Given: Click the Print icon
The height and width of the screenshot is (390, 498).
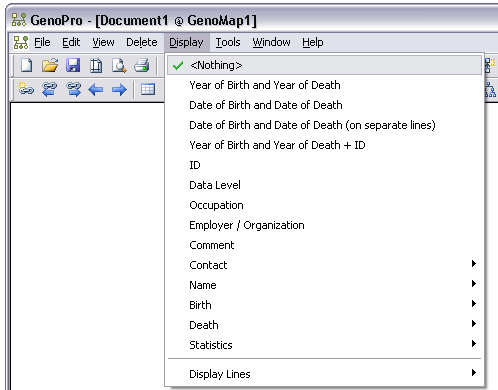Looking at the screenshot, I should tap(142, 65).
